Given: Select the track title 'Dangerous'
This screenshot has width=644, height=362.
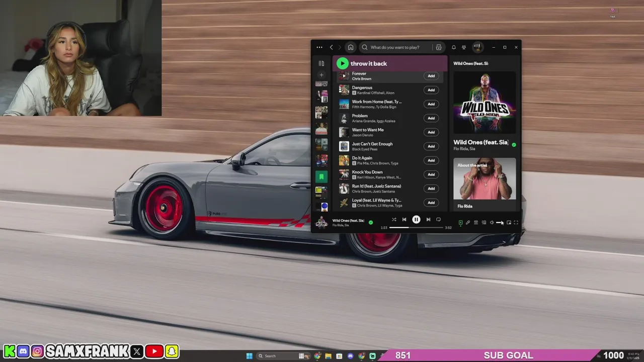Looking at the screenshot, I should point(362,87).
